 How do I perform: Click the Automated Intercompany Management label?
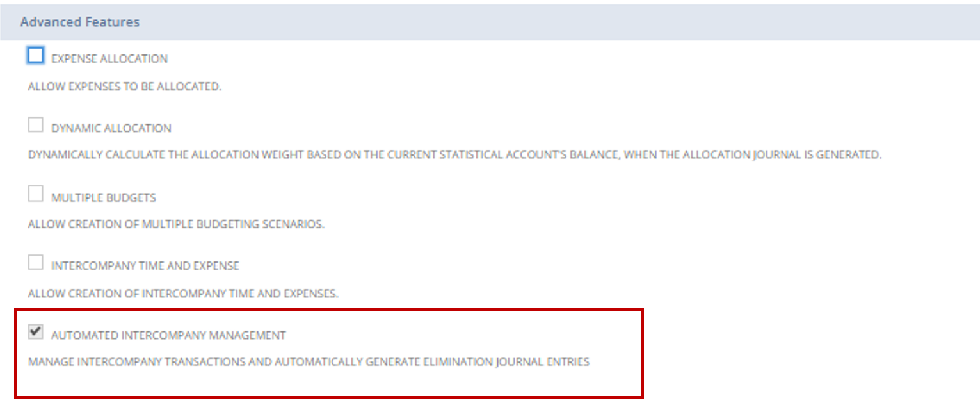(168, 335)
